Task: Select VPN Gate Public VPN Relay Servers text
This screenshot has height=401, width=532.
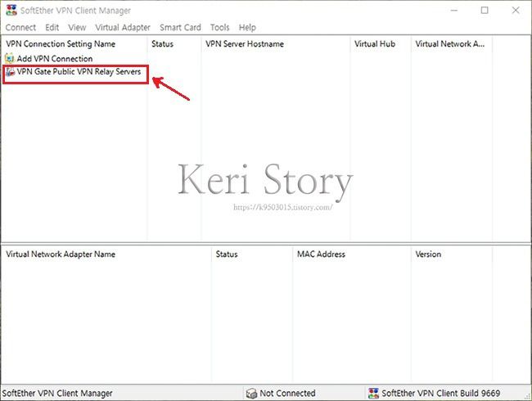Action: click(79, 71)
